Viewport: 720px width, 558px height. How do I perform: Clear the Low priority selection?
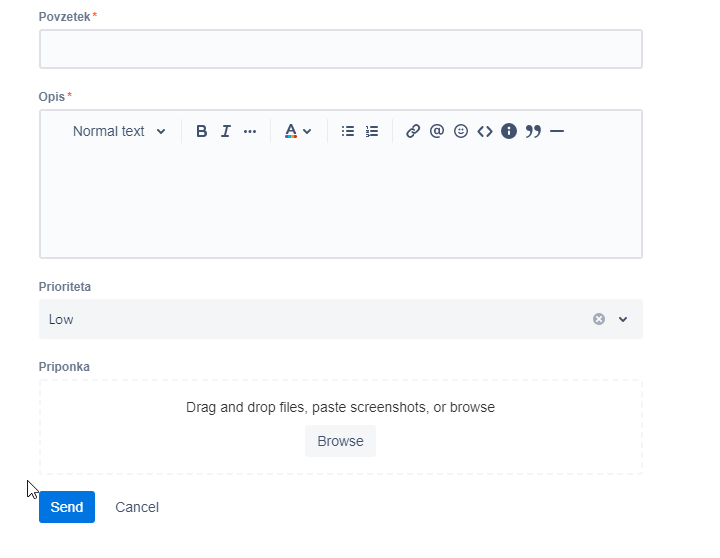(599, 319)
